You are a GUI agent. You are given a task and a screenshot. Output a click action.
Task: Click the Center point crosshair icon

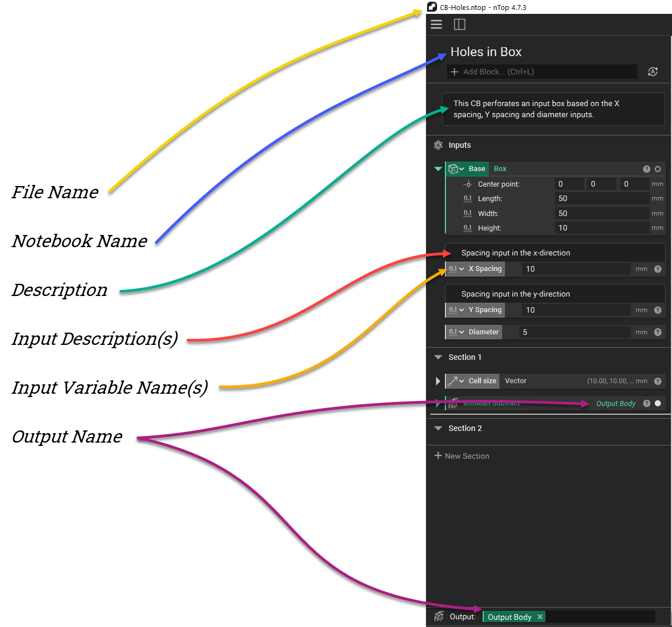point(467,184)
